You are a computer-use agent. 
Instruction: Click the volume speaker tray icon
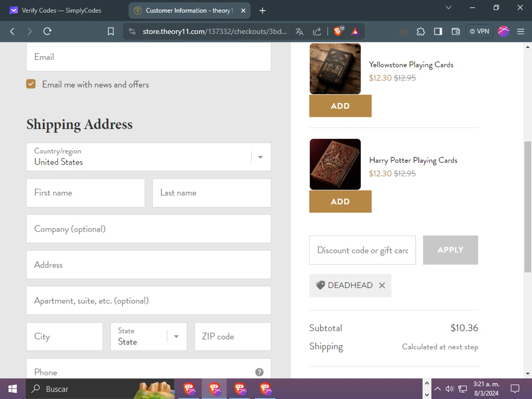pyautogui.click(x=450, y=389)
